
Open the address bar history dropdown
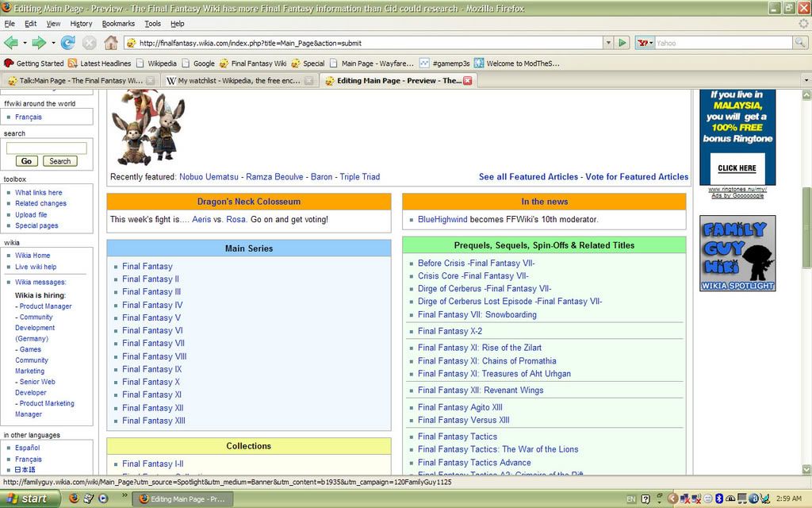coord(608,43)
